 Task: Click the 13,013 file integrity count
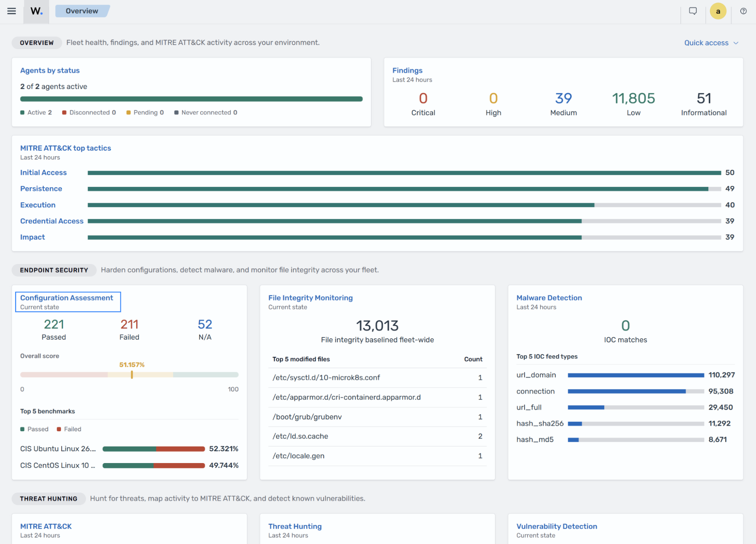tap(377, 326)
